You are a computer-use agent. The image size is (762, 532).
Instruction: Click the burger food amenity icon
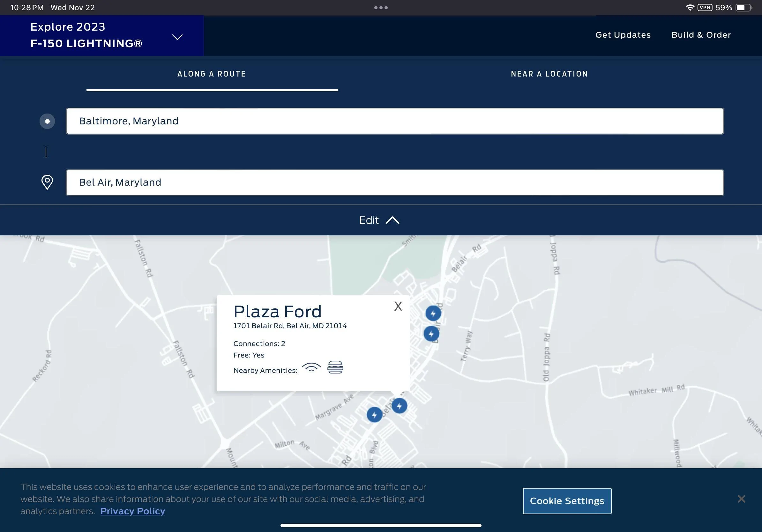click(335, 367)
